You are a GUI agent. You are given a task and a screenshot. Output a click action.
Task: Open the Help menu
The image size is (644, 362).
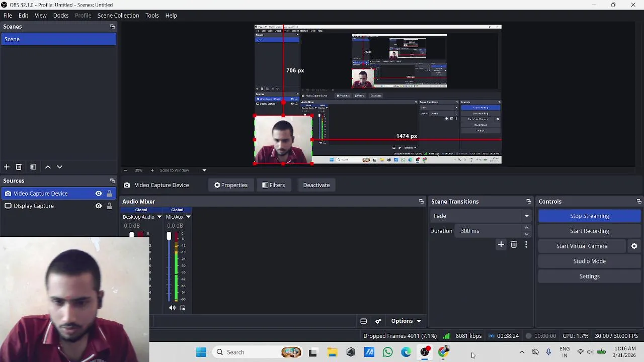(x=171, y=16)
